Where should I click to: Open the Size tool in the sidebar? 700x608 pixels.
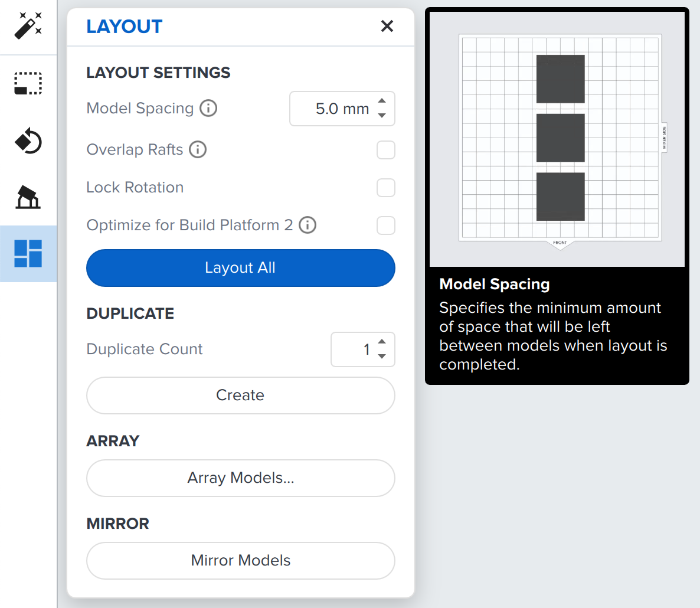tap(28, 83)
